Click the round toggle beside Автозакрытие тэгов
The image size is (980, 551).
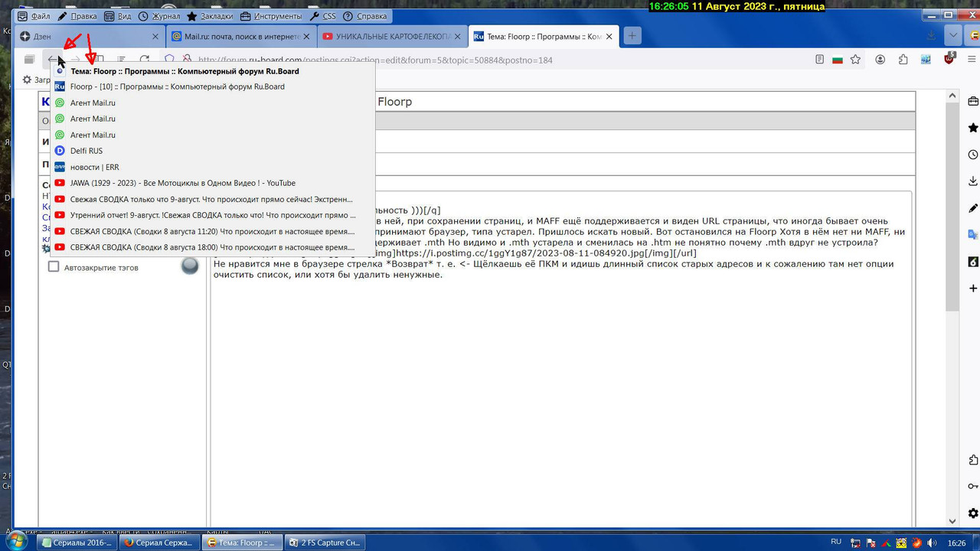pos(189,266)
